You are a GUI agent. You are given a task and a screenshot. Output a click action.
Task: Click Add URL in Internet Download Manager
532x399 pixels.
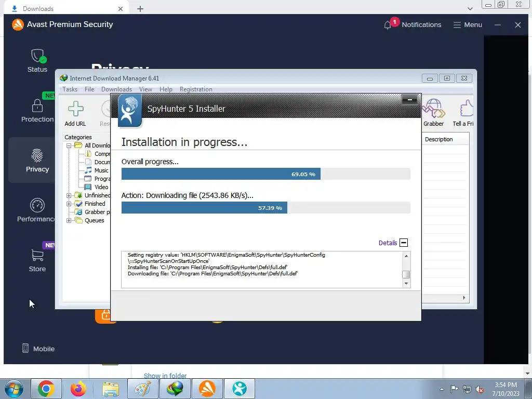pyautogui.click(x=75, y=114)
